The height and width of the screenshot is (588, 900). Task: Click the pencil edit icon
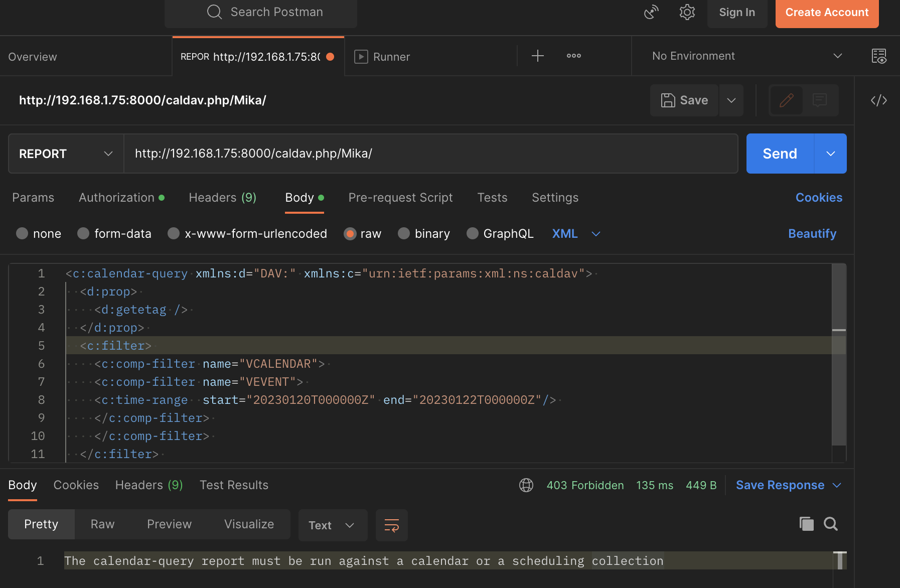click(x=786, y=100)
